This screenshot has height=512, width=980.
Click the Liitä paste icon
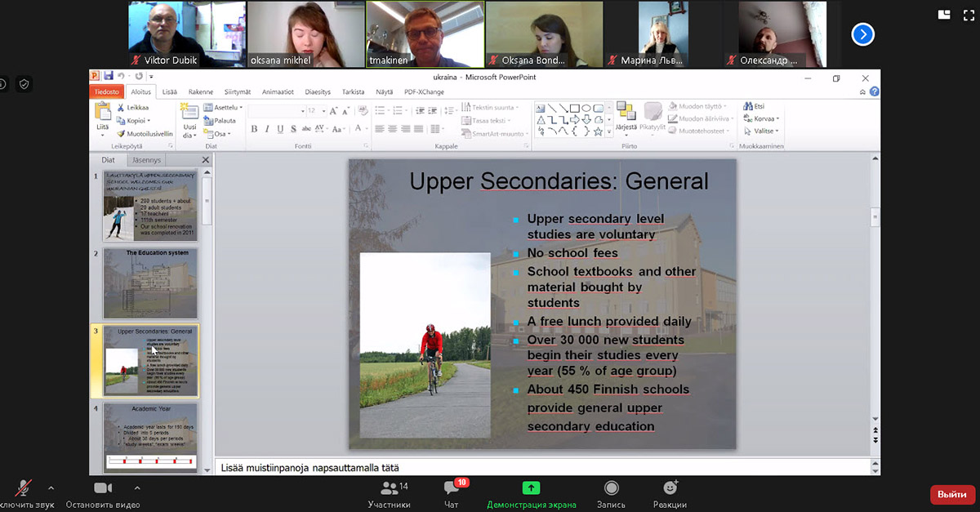tap(103, 116)
